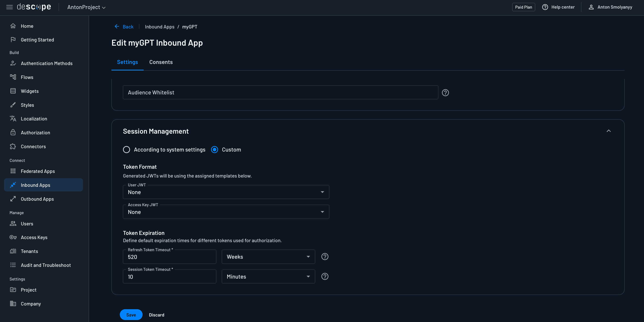Click the Back link to Inbound Apps
644x322 pixels.
point(124,27)
